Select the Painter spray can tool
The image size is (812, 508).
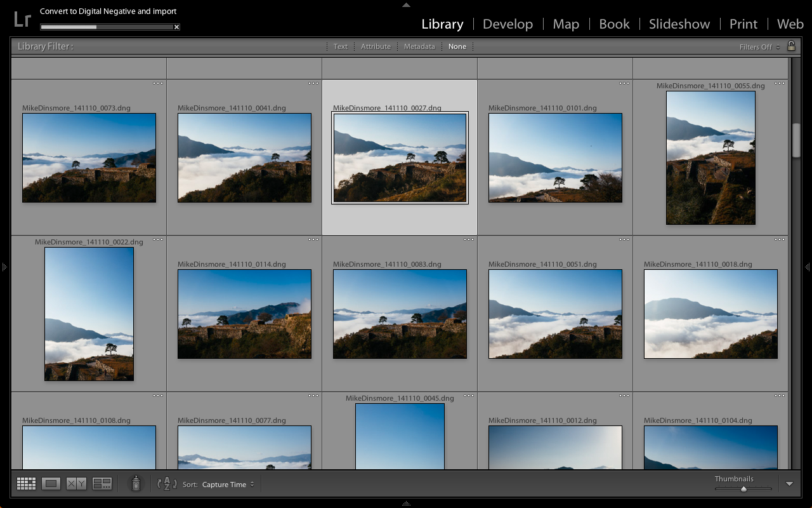(135, 484)
